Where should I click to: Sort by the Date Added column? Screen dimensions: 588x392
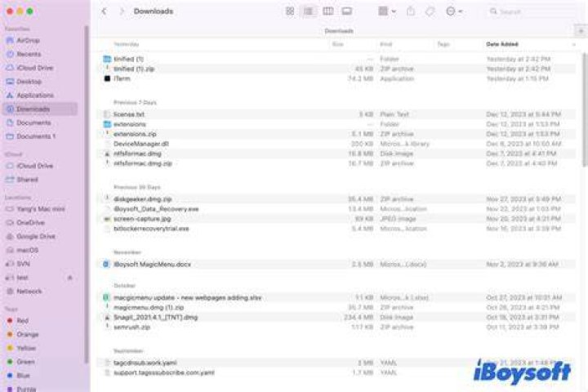(502, 44)
